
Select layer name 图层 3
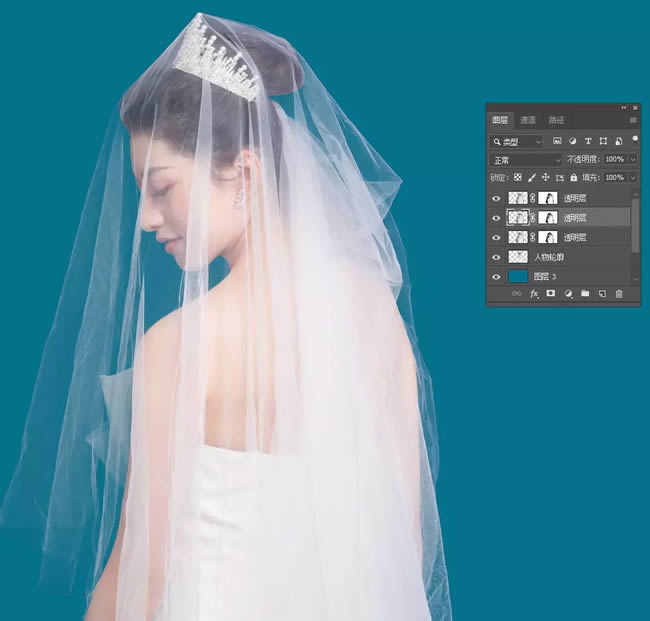tap(545, 277)
